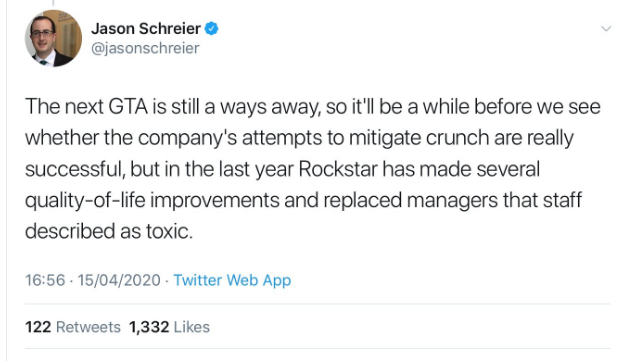
Task: Click the last tweet line "described as toxic."
Action: 109,231
